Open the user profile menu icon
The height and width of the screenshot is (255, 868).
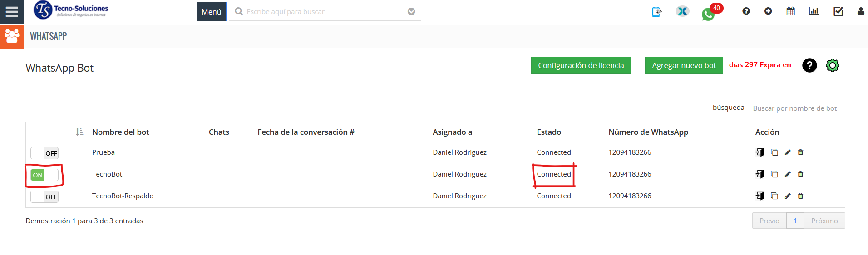(860, 11)
